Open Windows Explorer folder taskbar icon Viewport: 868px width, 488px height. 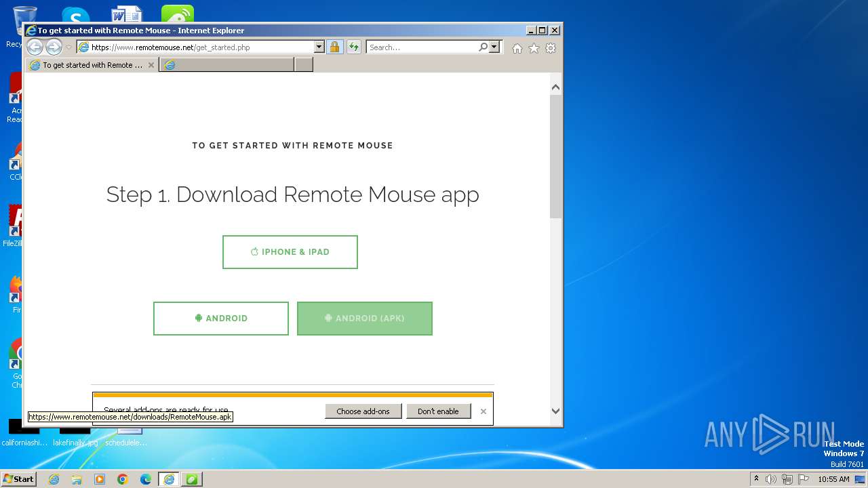pyautogui.click(x=77, y=479)
